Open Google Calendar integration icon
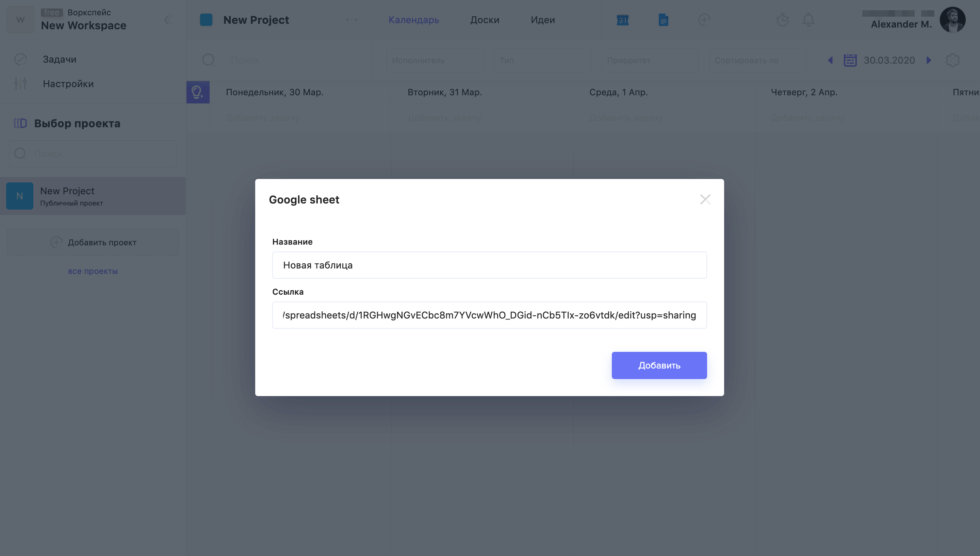Viewport: 980px width, 556px height. coord(622,20)
